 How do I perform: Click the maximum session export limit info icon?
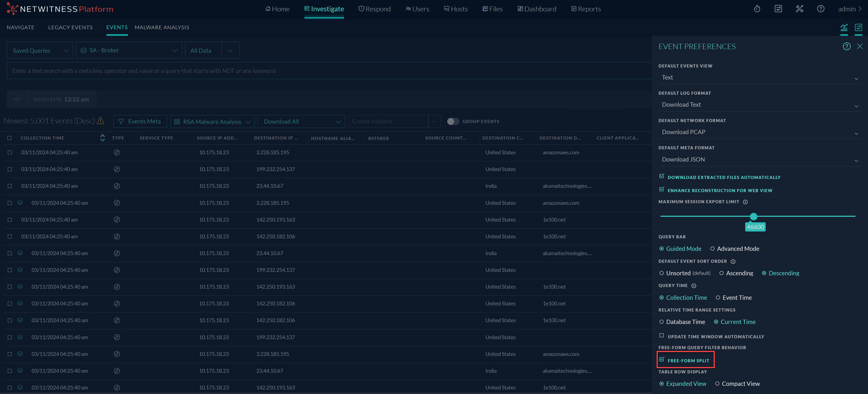[x=745, y=202]
